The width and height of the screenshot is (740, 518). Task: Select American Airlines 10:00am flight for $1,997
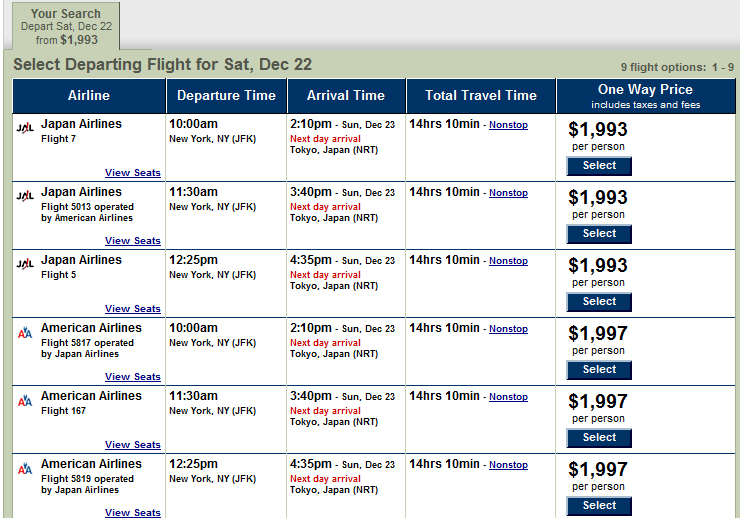point(599,370)
